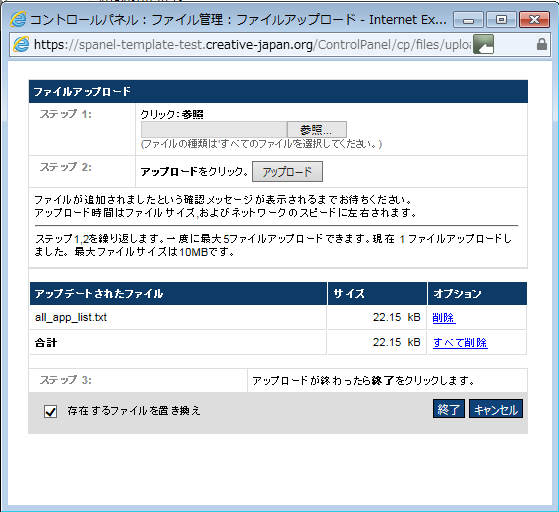The width and height of the screenshot is (559, 512).
Task: Click the 参照... browse button
Action: click(x=317, y=129)
